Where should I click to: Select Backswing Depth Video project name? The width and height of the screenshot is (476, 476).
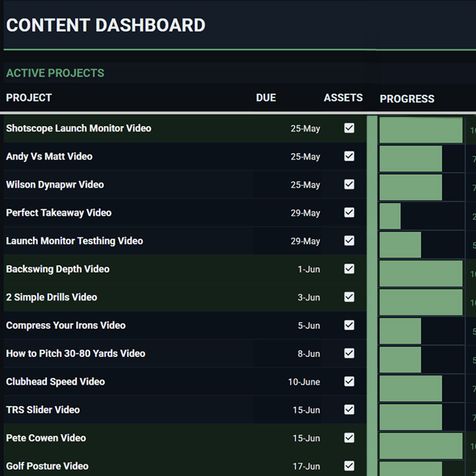coord(58,269)
